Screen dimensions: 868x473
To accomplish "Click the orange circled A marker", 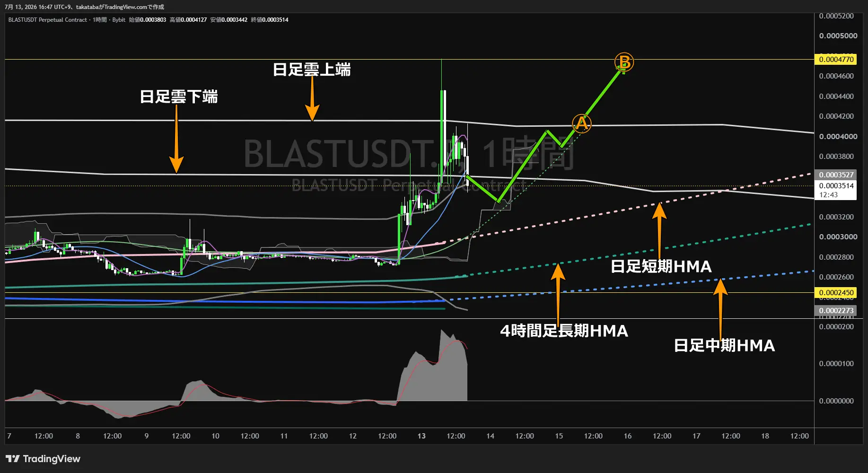I will (581, 123).
